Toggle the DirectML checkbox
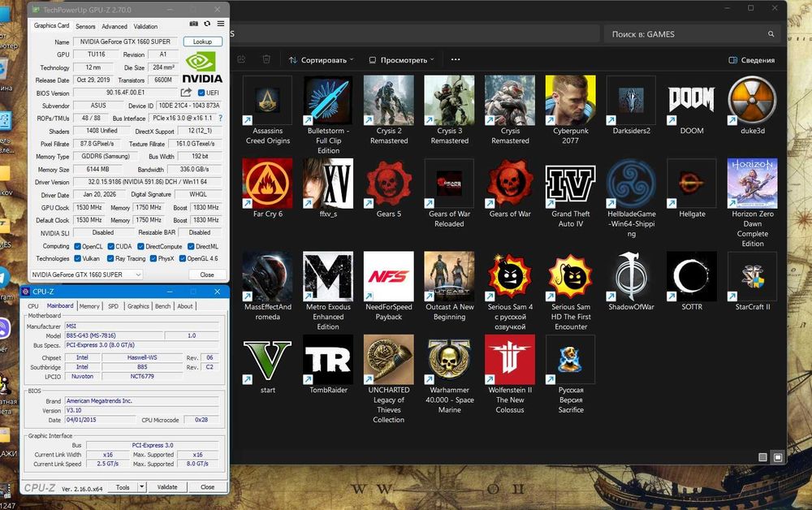The width and height of the screenshot is (812, 510). [191, 246]
